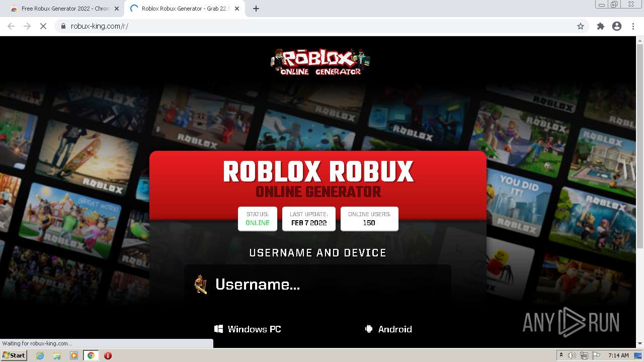
Task: Click the STATUS: ONLINE badge
Action: [x=258, y=219]
